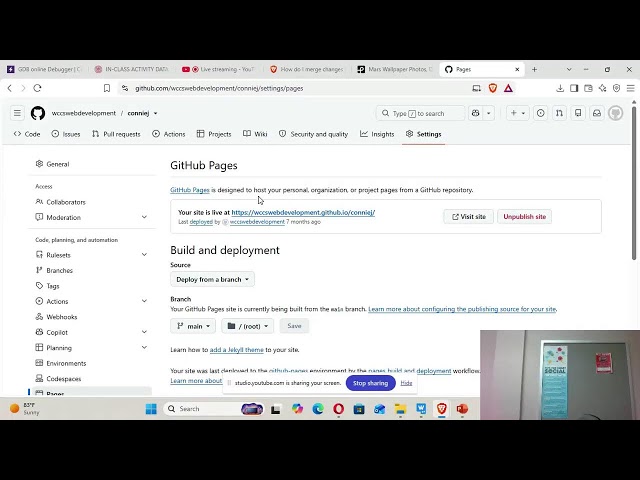Switch to the Code repository tab
640x480 pixels.
(x=27, y=134)
